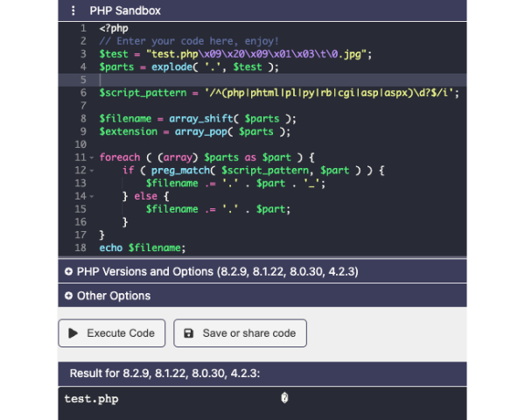Click array_pop on line 9
Viewport: 525px width, 420px height.
tap(200, 131)
